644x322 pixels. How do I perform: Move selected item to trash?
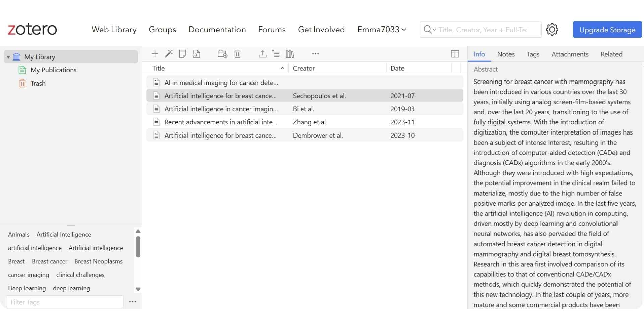pos(237,54)
